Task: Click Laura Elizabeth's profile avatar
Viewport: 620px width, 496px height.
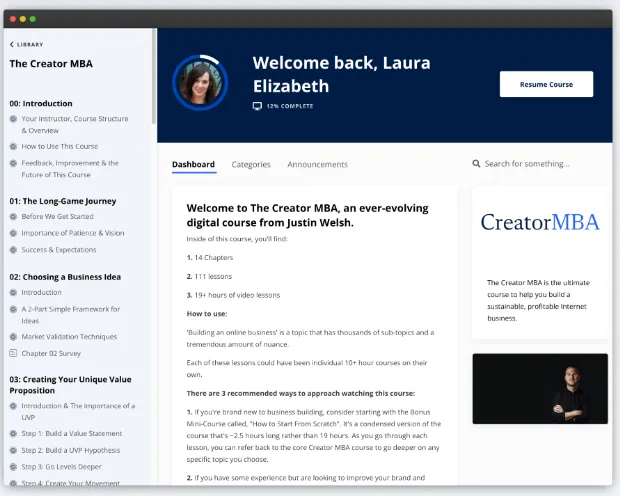Action: pos(200,83)
